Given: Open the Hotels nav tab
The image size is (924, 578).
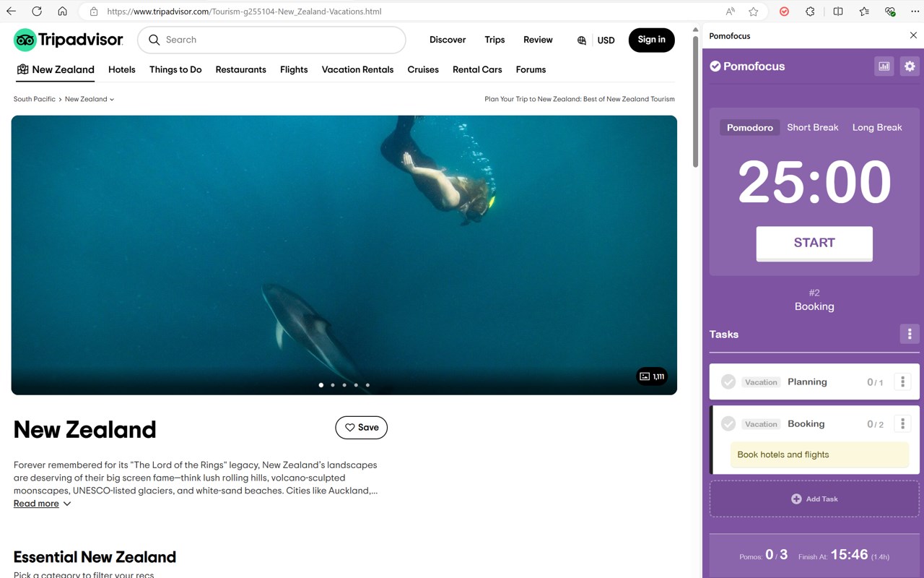Looking at the screenshot, I should click(x=122, y=69).
